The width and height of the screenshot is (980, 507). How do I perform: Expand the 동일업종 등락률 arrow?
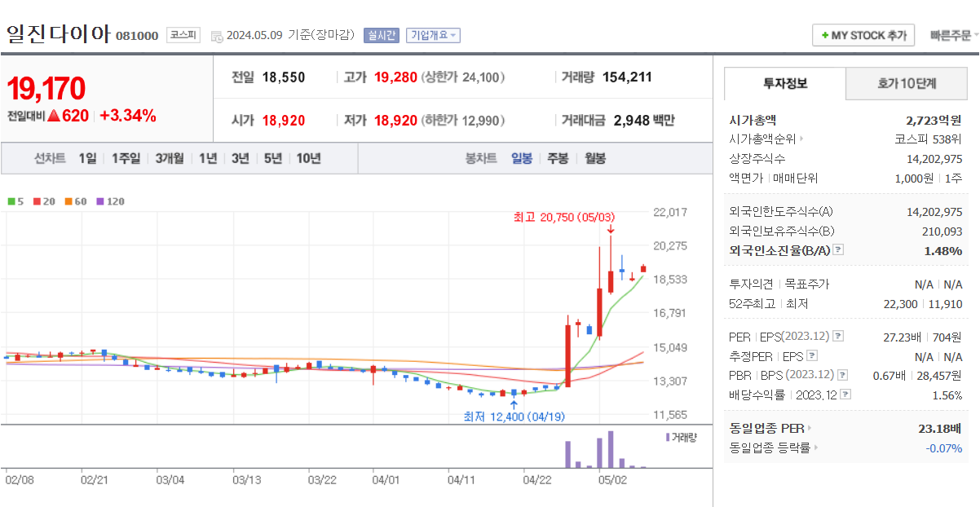click(815, 447)
